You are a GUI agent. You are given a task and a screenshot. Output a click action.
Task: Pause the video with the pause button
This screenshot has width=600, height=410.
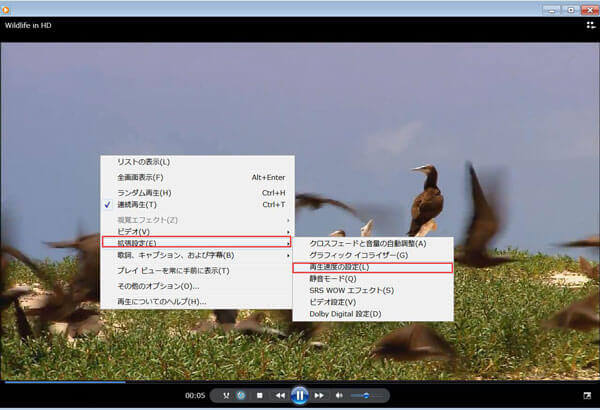coord(300,395)
